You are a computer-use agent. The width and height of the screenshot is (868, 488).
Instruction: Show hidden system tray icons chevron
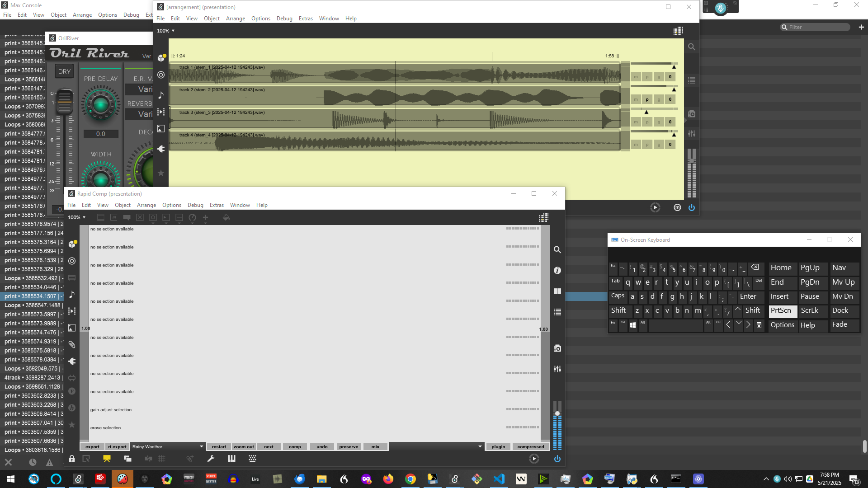[766, 479]
